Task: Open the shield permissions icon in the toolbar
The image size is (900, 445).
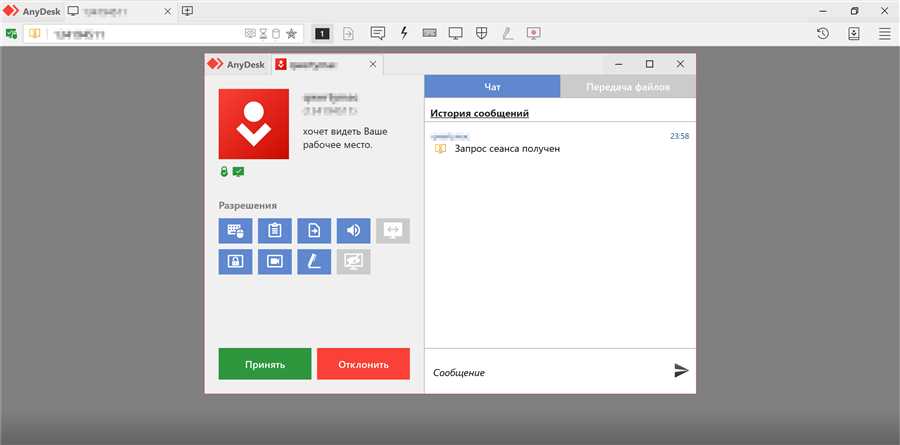Action: tap(482, 33)
